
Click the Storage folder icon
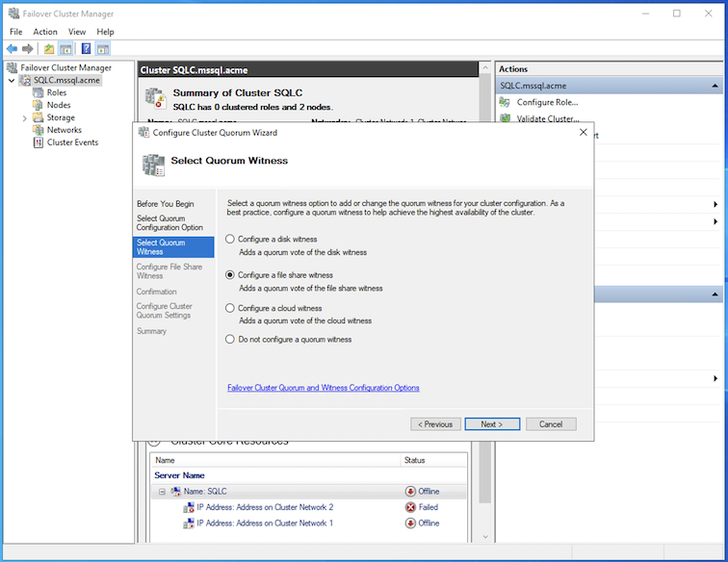39,117
